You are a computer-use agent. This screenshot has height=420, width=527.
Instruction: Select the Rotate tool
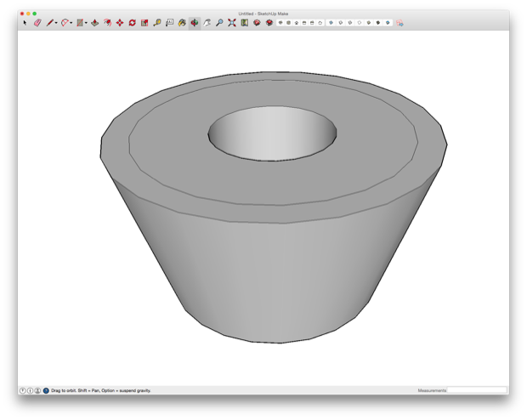(x=132, y=23)
